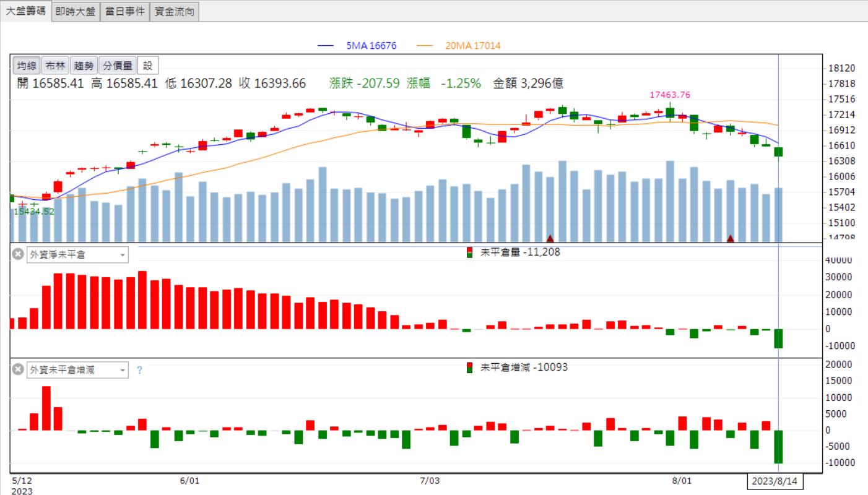The image size is (868, 495).
Task: Expand the 外資未平倉增減 indicator dropdown
Action: point(122,370)
